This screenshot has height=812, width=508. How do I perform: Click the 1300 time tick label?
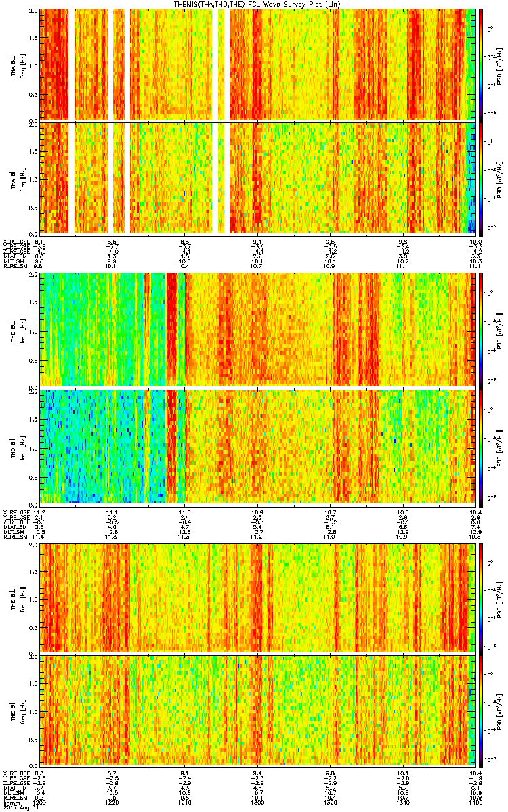(257, 803)
